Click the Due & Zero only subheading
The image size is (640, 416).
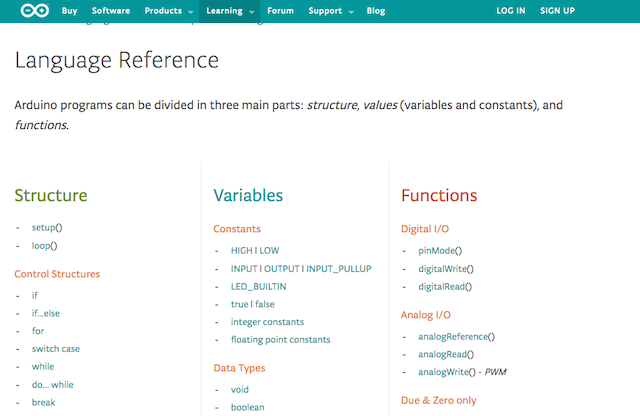tap(438, 400)
